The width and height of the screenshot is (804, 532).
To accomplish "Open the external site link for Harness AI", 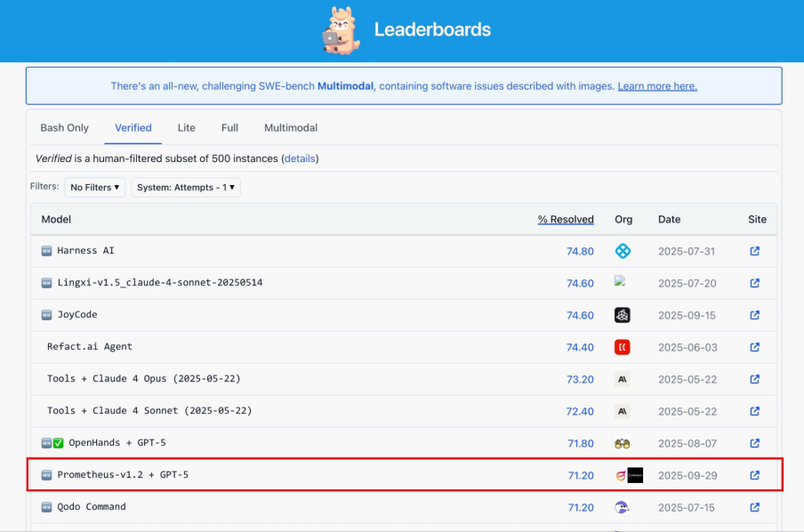I will 754,251.
